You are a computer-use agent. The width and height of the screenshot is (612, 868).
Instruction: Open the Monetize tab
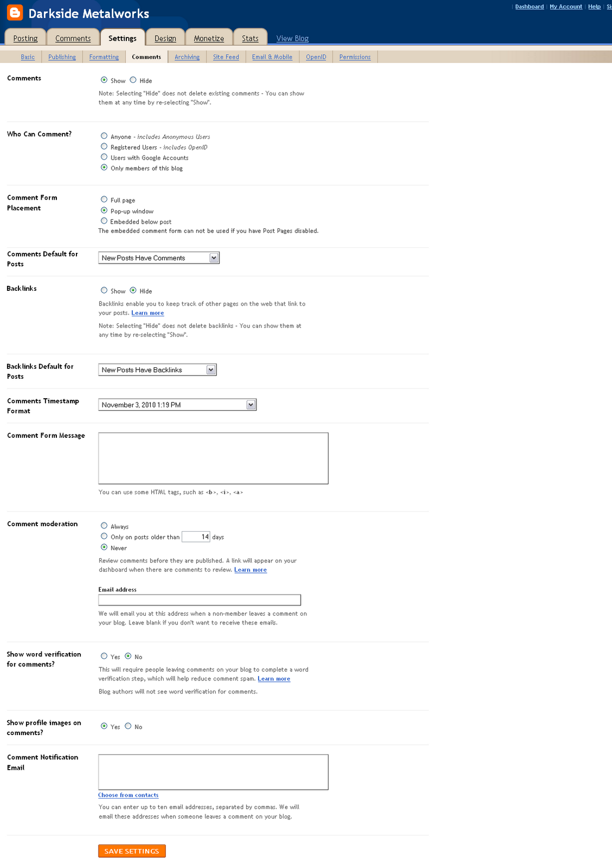point(209,37)
